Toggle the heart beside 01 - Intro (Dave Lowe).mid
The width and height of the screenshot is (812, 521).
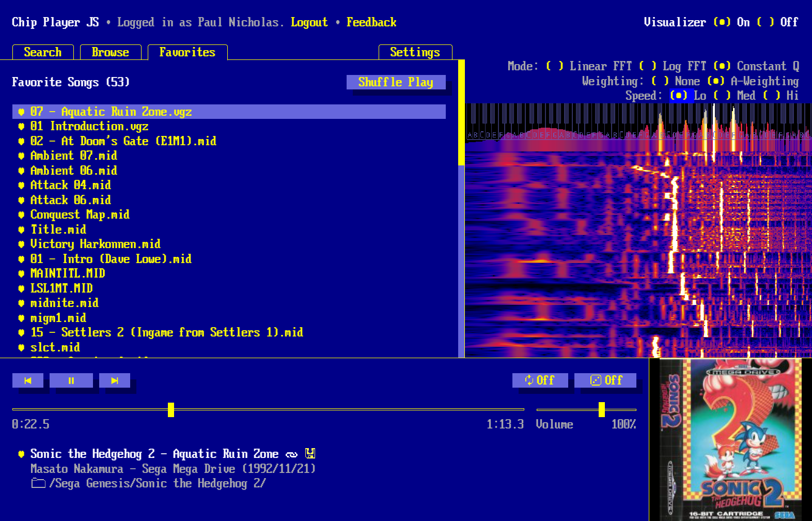pos(21,259)
